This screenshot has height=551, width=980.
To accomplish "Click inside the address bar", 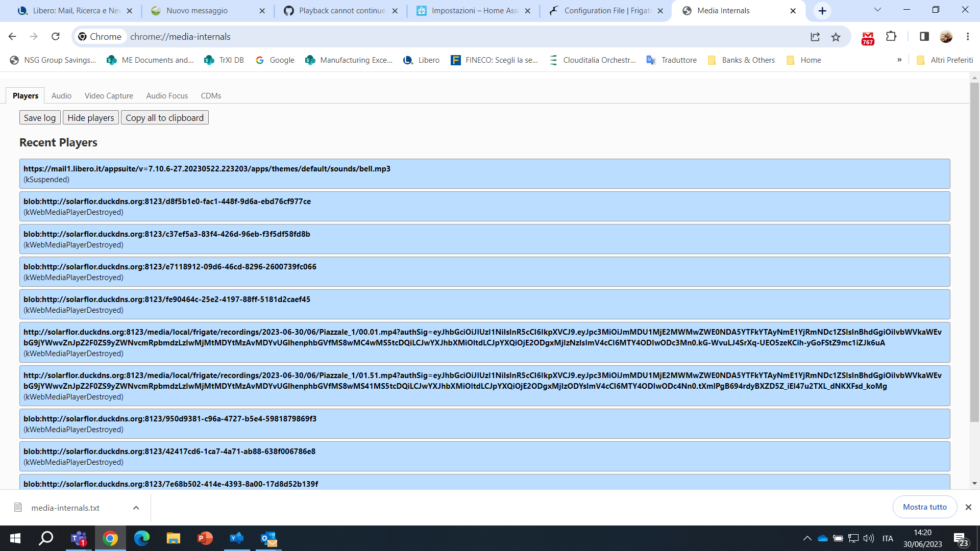I will pos(357,36).
